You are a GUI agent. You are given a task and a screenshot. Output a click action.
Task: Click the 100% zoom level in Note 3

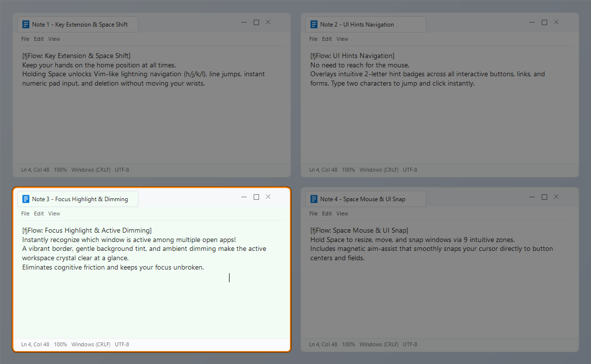click(x=60, y=344)
